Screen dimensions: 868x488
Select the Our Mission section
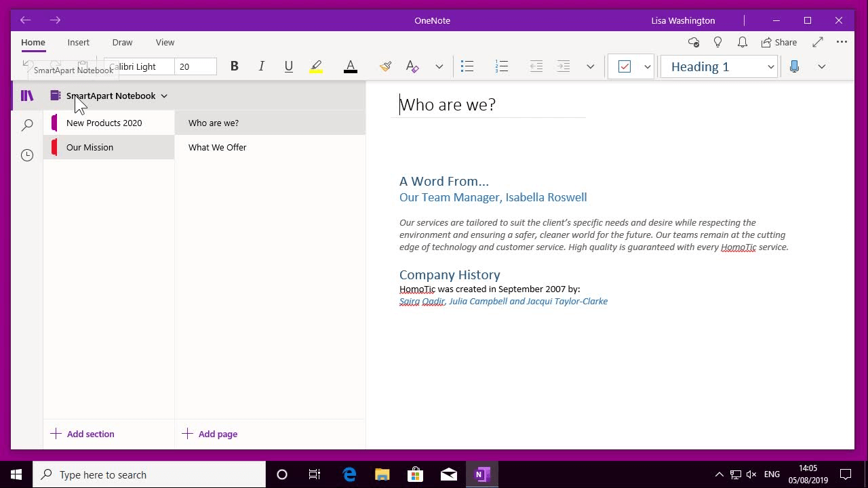coord(90,147)
